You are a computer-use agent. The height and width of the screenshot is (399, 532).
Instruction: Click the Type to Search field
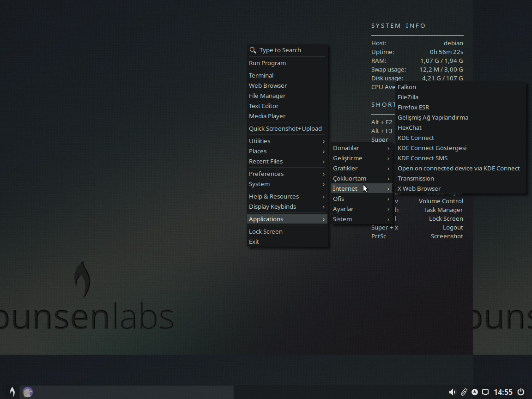click(287, 50)
